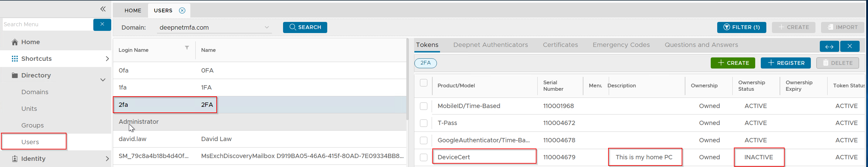Tick the T-Pass token checkbox
Screen dimensions: 868x167
[x=424, y=123]
